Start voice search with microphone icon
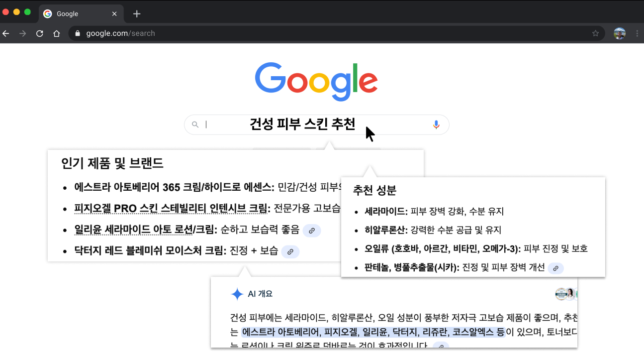 pos(436,125)
